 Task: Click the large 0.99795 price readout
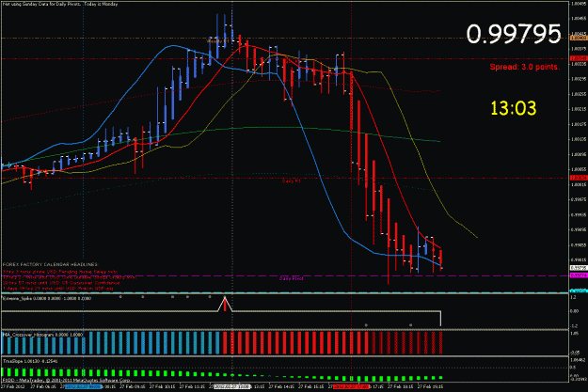click(514, 34)
